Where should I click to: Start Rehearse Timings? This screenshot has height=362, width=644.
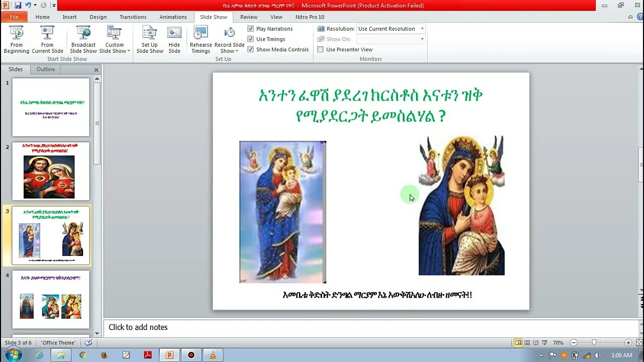pyautogui.click(x=200, y=40)
